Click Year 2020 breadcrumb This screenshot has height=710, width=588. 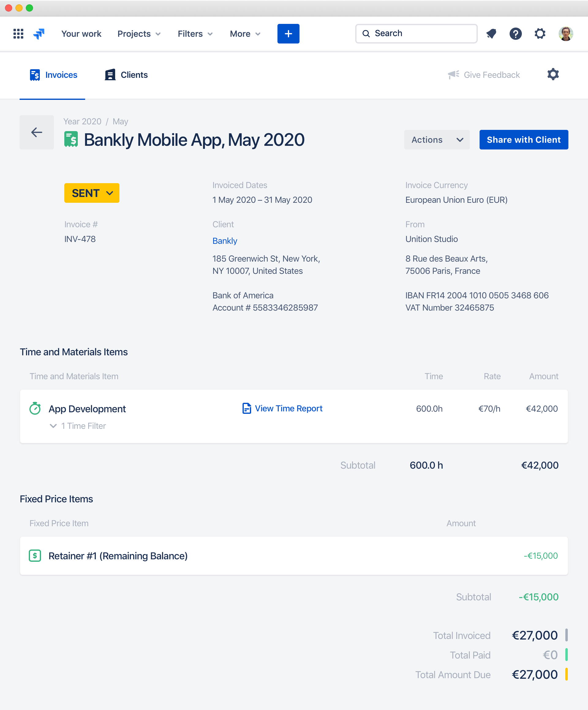pyautogui.click(x=82, y=121)
